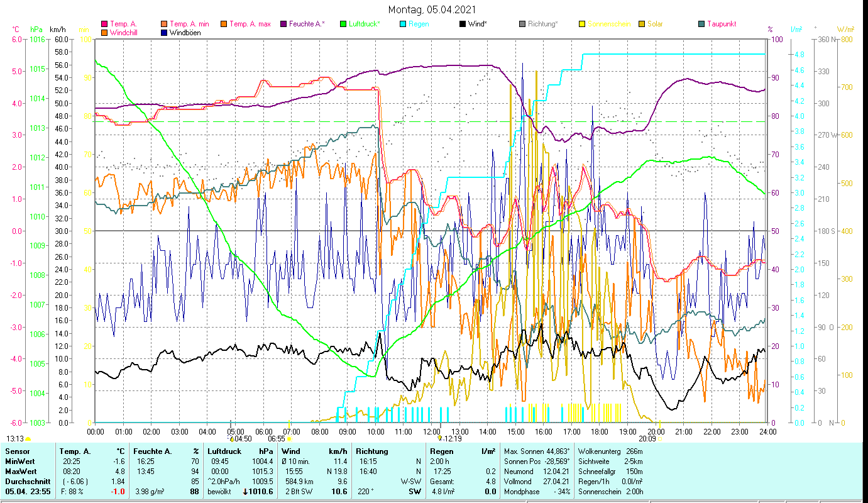Select the teal Taupunkt legend swatch
The width and height of the screenshot is (868, 503).
point(701,25)
